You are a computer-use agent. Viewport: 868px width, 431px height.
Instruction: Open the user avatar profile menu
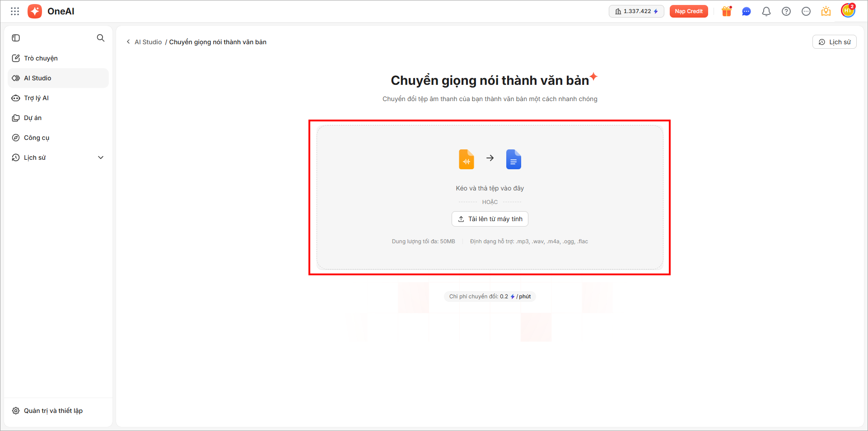848,11
